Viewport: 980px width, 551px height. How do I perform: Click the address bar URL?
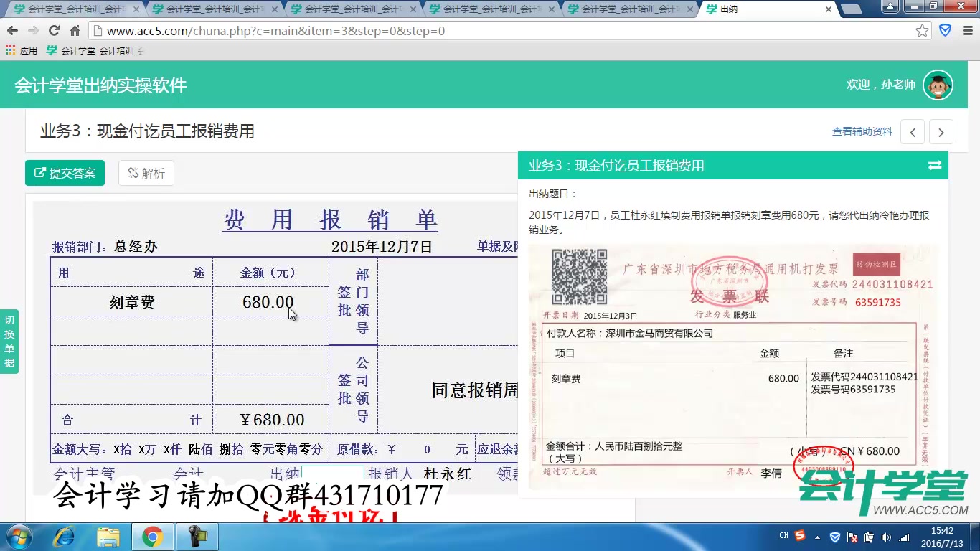tap(276, 31)
